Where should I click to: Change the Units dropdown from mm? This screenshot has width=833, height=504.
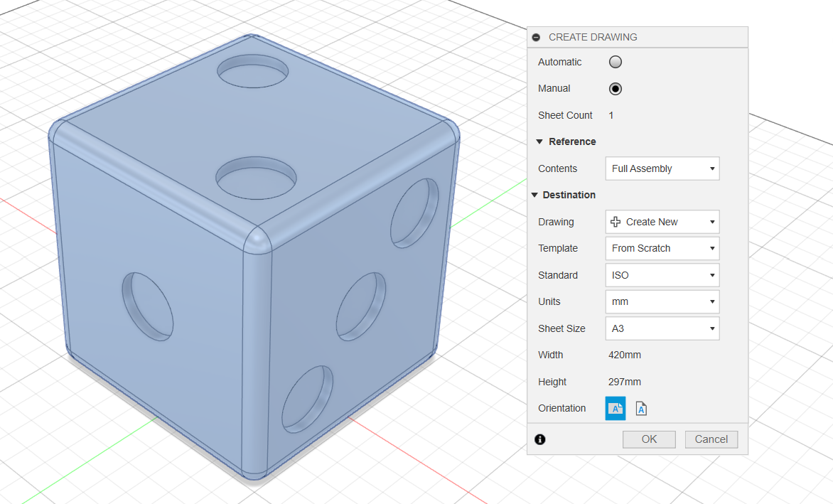point(662,301)
